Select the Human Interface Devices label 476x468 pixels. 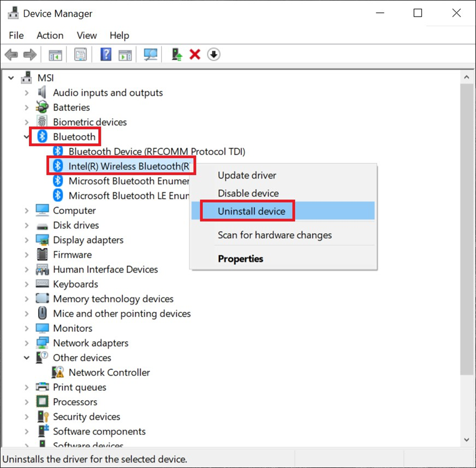pyautogui.click(x=105, y=269)
